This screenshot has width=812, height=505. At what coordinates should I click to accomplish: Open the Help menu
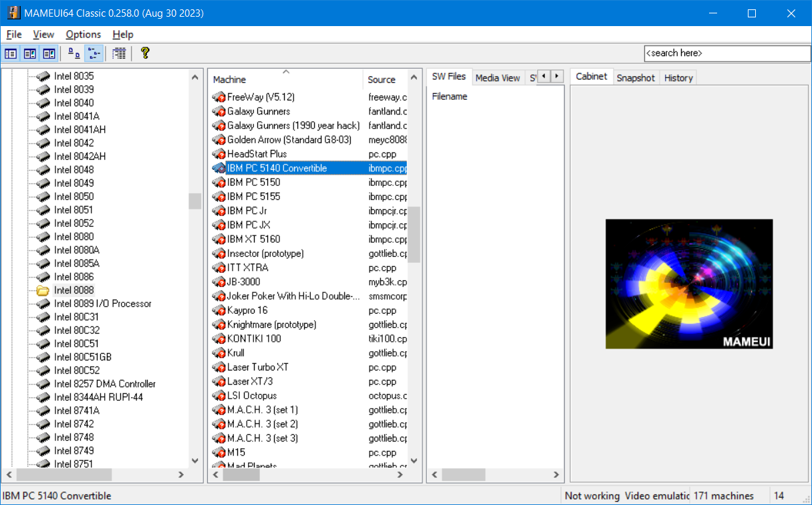(x=123, y=34)
